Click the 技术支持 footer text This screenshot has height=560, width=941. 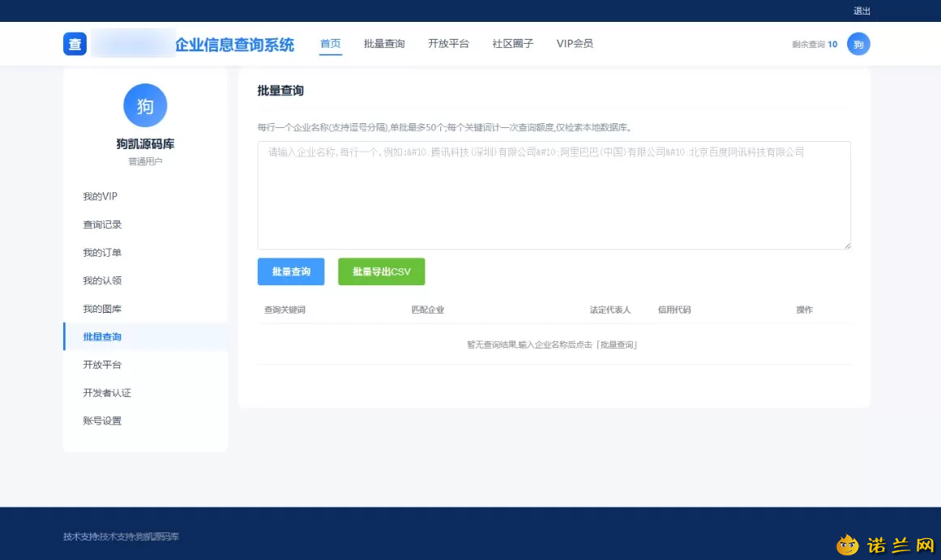[122, 536]
